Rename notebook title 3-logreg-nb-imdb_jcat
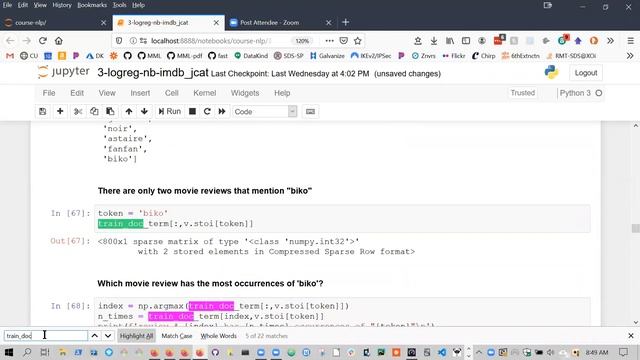This screenshot has width=640, height=360. point(153,73)
